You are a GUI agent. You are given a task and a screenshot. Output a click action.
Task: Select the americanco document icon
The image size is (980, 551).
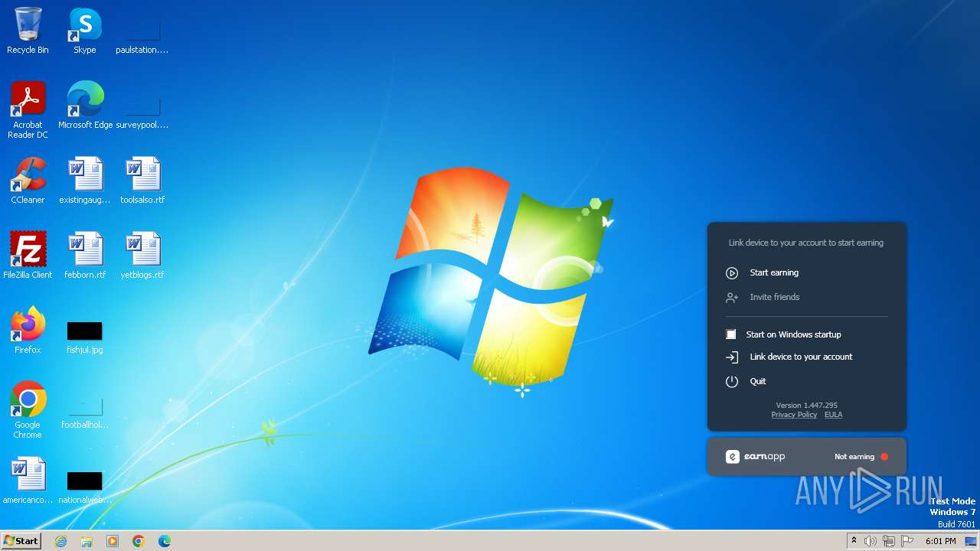(28, 481)
